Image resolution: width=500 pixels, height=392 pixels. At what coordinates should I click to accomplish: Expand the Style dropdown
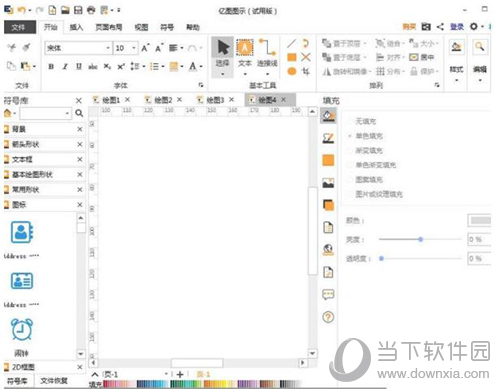click(457, 80)
